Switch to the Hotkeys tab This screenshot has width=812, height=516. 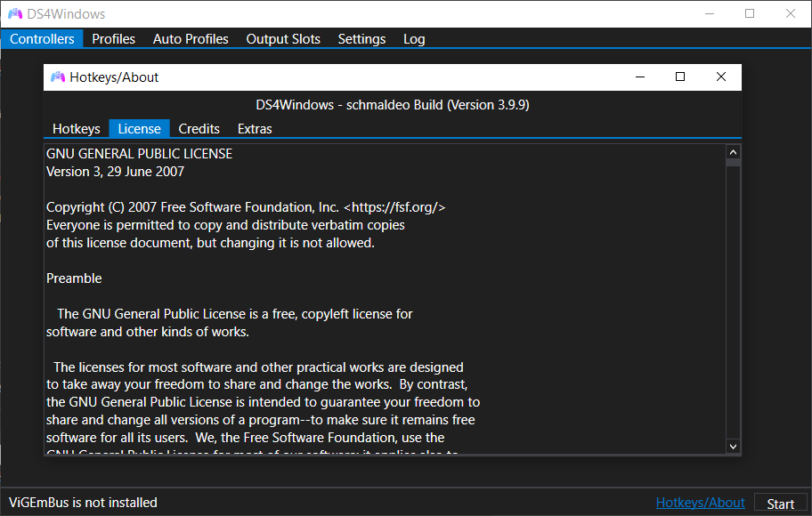[x=77, y=129]
